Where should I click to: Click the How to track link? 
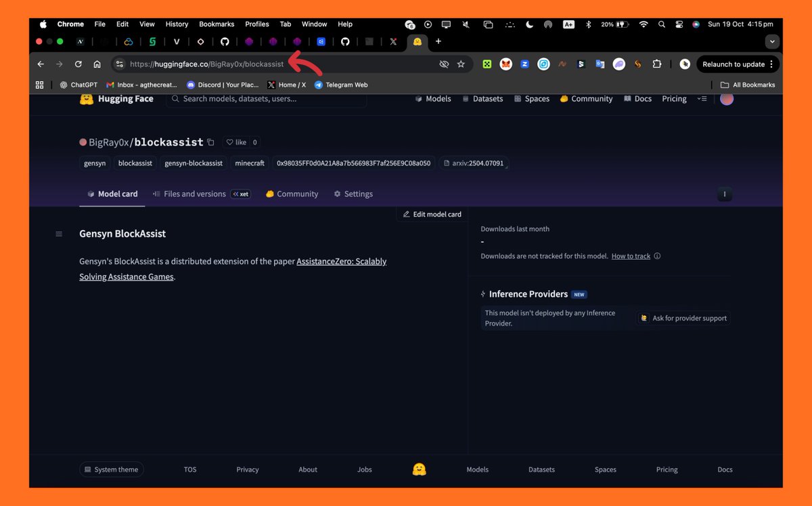(x=631, y=256)
